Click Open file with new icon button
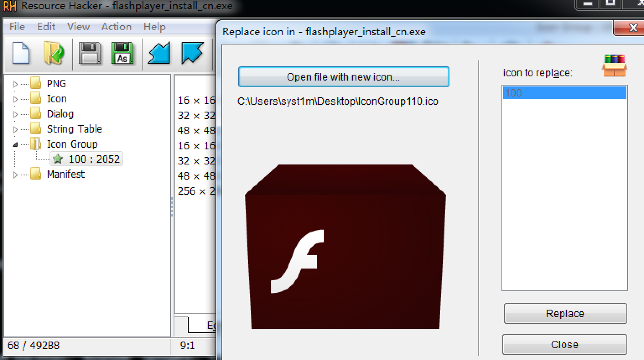Viewport: 644px width, 360px height. tap(343, 77)
